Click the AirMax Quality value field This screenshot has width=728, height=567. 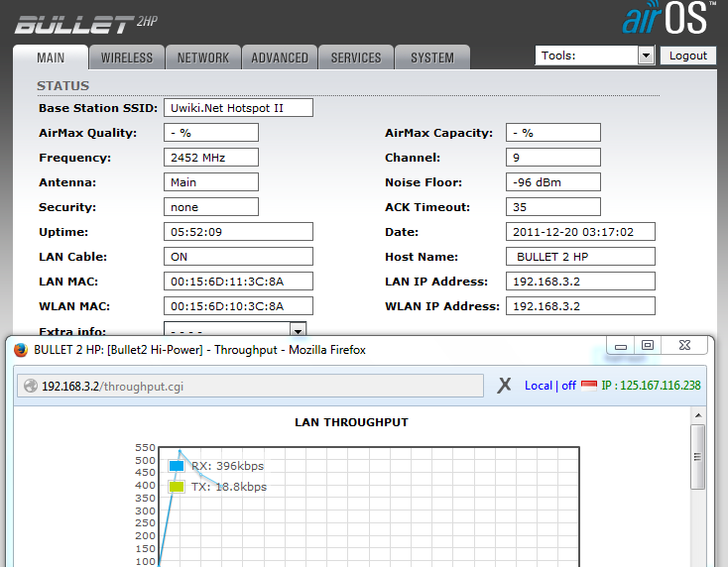(x=211, y=133)
